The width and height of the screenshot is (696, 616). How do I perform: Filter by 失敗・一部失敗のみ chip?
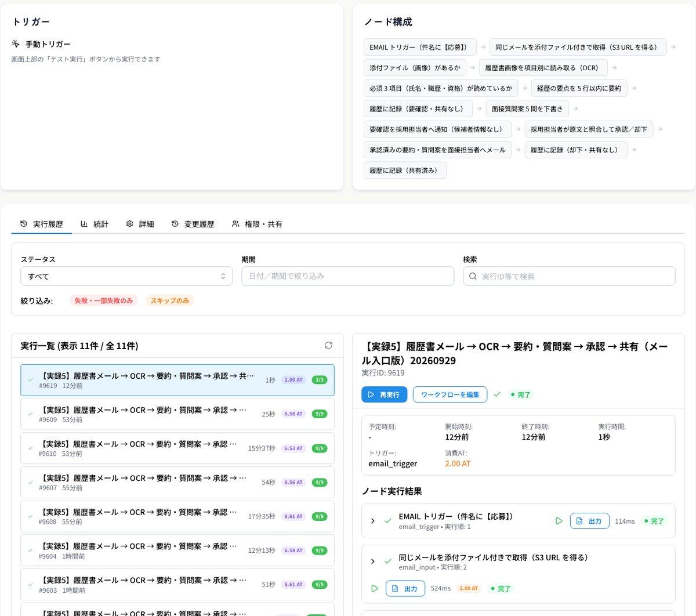tap(104, 300)
